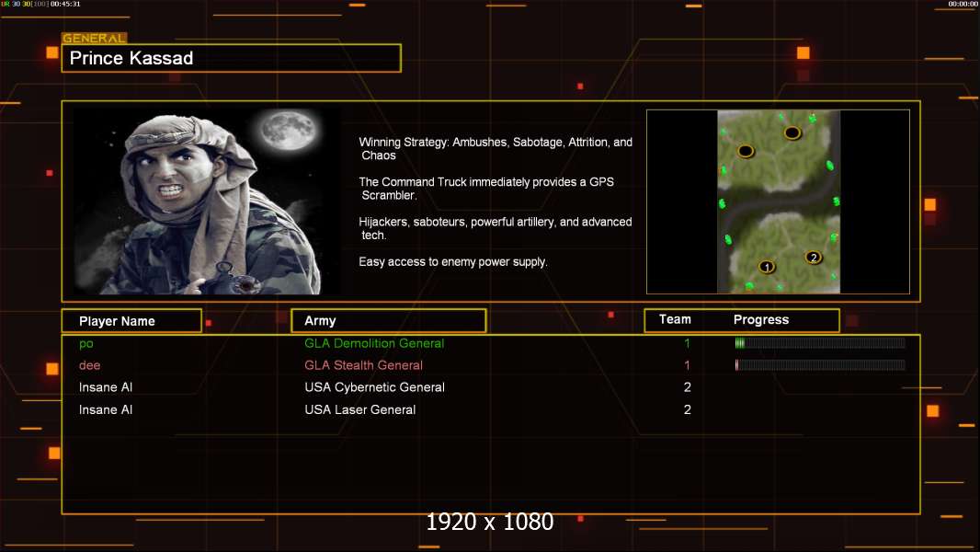Select player name po
The height and width of the screenshot is (552, 980).
(x=86, y=343)
